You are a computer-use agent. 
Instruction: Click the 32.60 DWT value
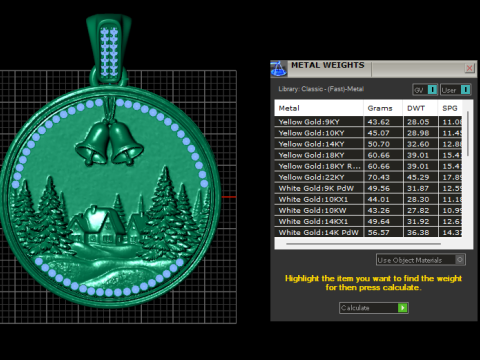coord(418,144)
